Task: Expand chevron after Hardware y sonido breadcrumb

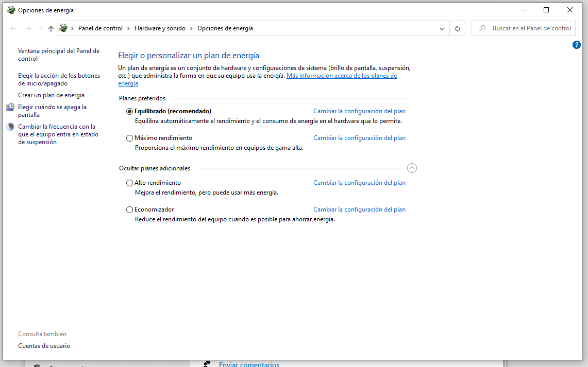Action: coord(191,28)
